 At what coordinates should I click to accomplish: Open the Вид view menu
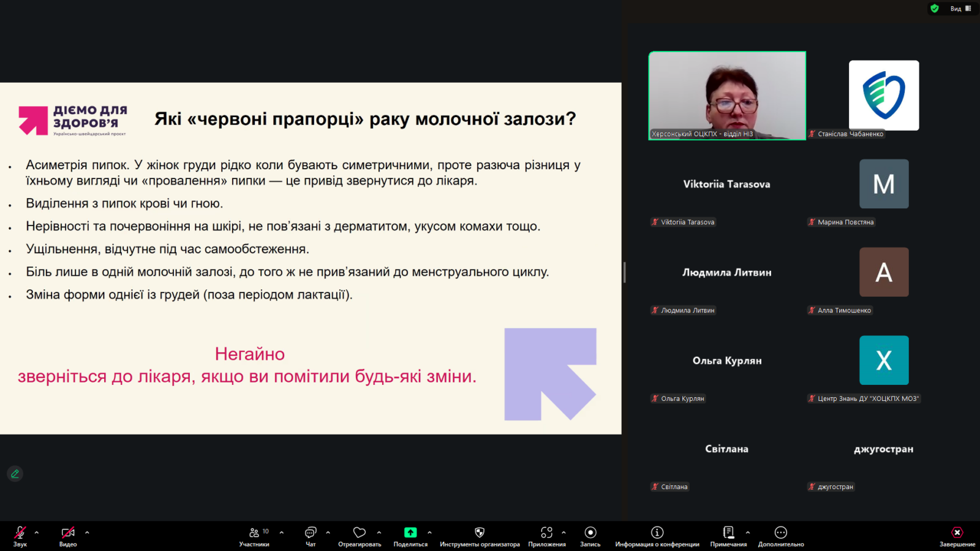[960, 9]
